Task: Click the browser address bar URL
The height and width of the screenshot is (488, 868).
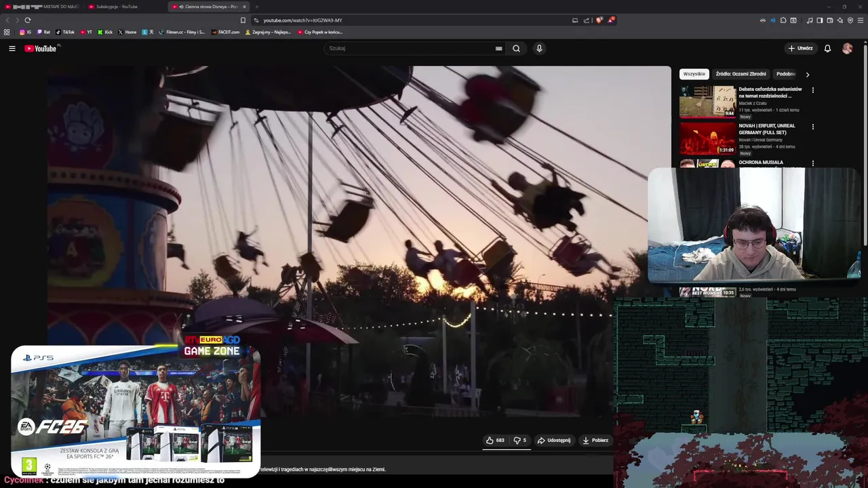Action: pos(302,20)
